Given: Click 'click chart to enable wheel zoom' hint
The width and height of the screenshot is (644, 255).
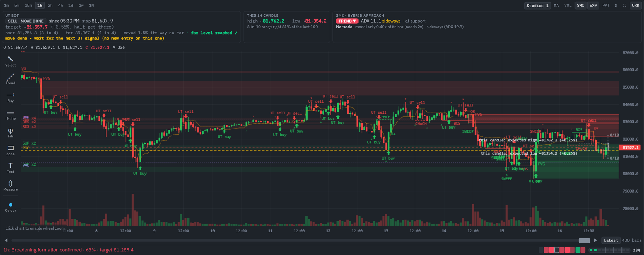Looking at the screenshot, I should [x=35, y=228].
